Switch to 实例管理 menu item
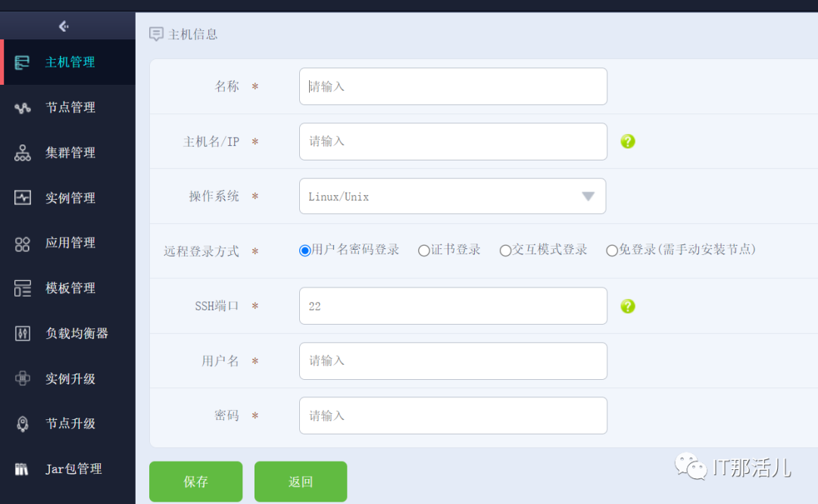 (68, 198)
